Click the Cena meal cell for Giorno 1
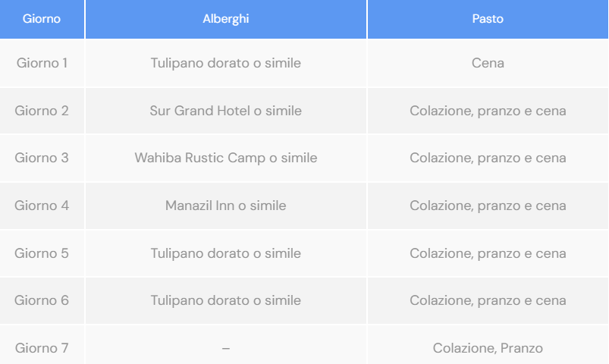This screenshot has height=364, width=609. pyautogui.click(x=488, y=63)
